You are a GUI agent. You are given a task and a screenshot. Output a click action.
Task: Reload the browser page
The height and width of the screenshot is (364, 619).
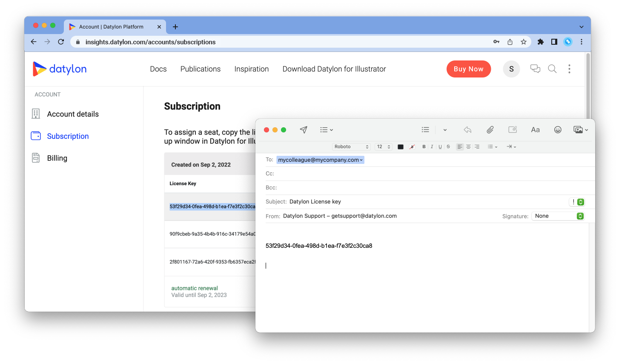pos(61,42)
